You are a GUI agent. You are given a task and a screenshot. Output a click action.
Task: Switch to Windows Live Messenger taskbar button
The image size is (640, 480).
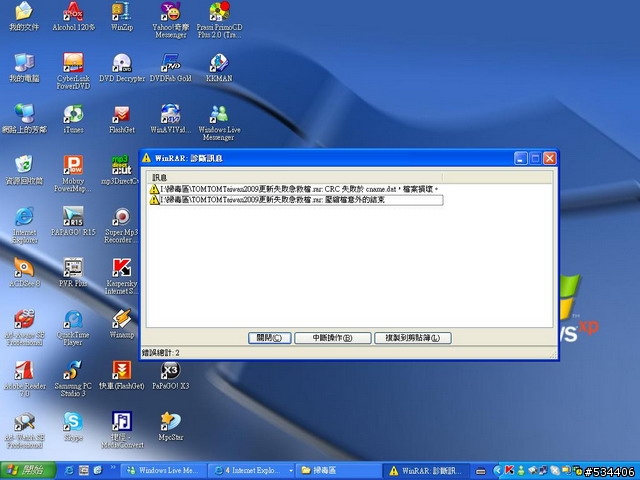pos(164,471)
